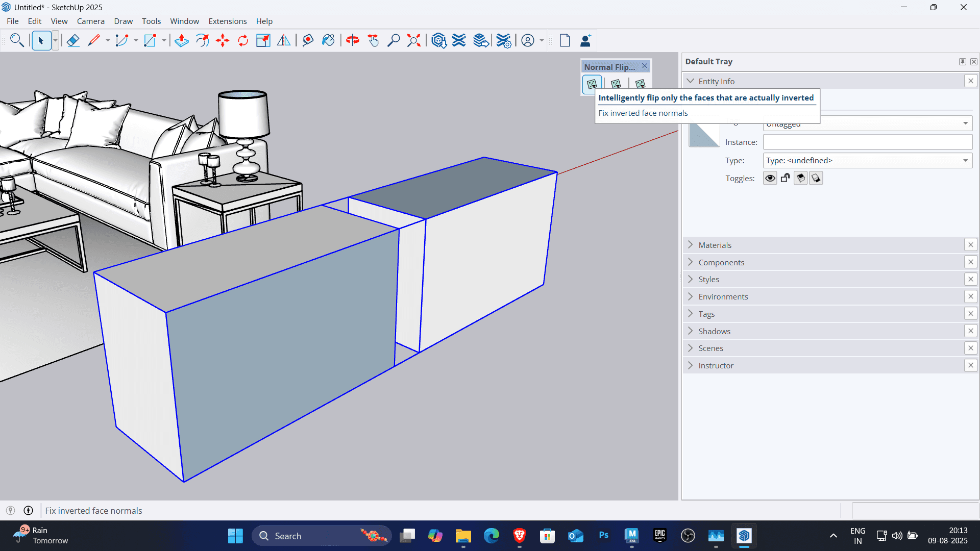Select the Push/Pull tool

[182, 40]
